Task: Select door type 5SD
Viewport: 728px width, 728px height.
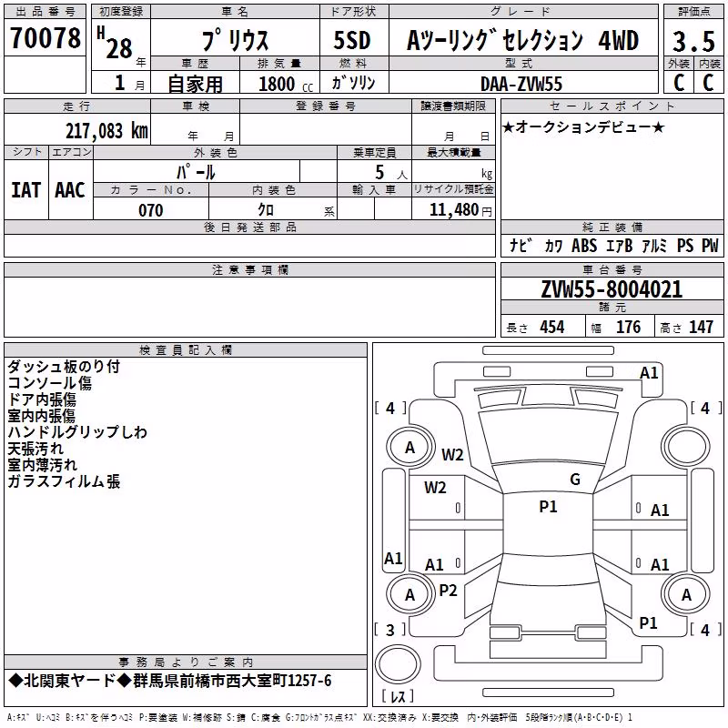Action: pyautogui.click(x=352, y=40)
